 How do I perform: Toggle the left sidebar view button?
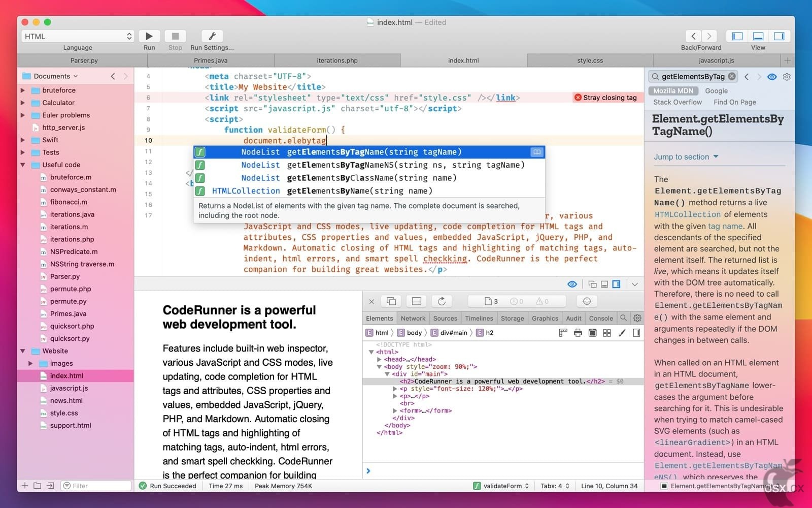737,36
